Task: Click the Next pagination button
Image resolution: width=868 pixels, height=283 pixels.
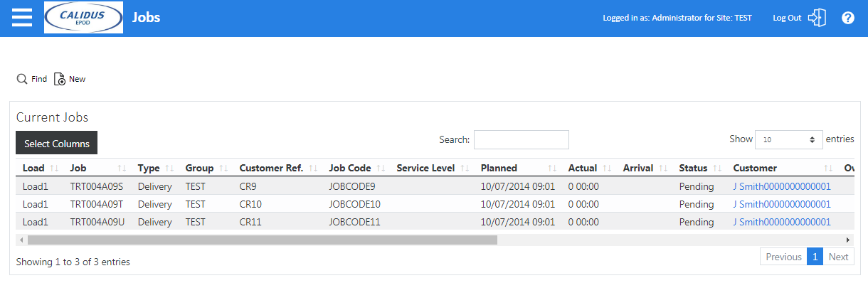Action: click(839, 257)
